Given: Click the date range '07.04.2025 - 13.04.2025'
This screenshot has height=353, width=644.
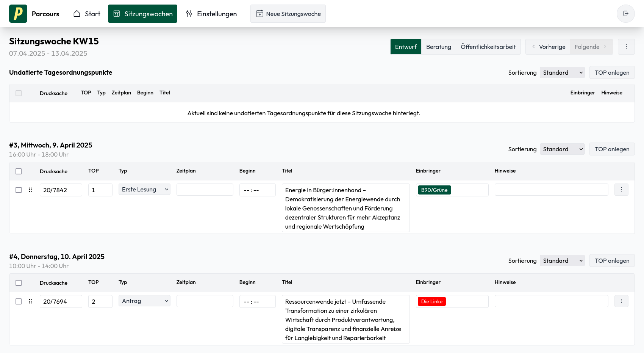Looking at the screenshot, I should point(48,53).
